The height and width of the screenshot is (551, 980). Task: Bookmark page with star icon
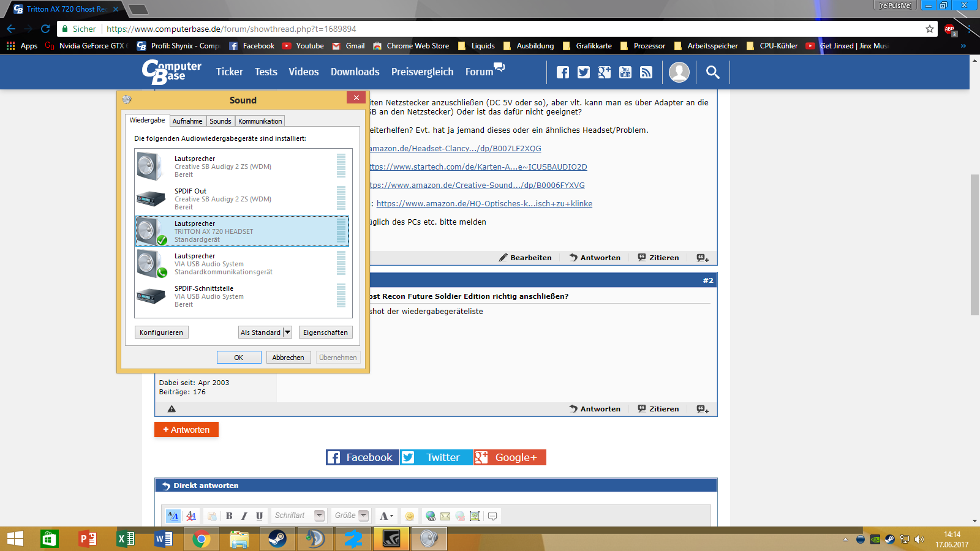coord(929,29)
